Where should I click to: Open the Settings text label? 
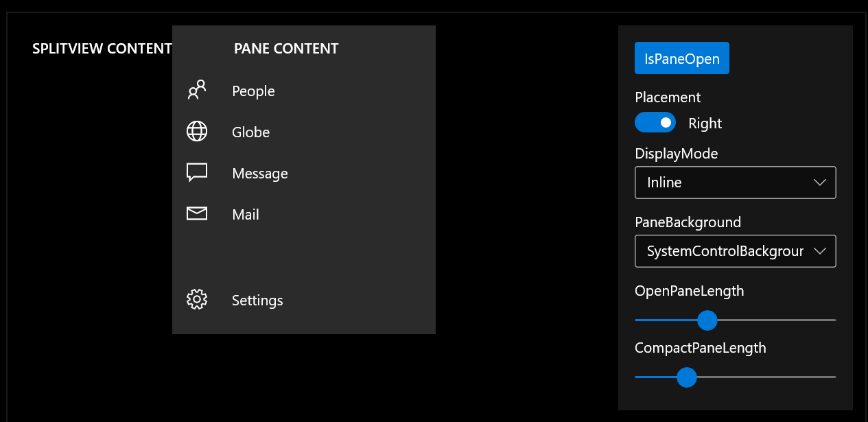pos(257,301)
